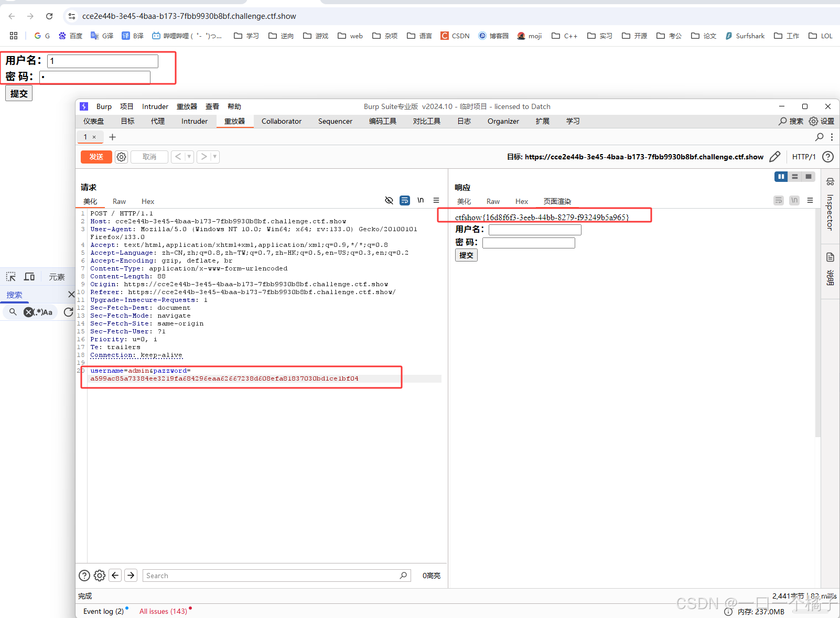840x618 pixels.
Task: Open the Inspector side panel
Action: (x=830, y=205)
